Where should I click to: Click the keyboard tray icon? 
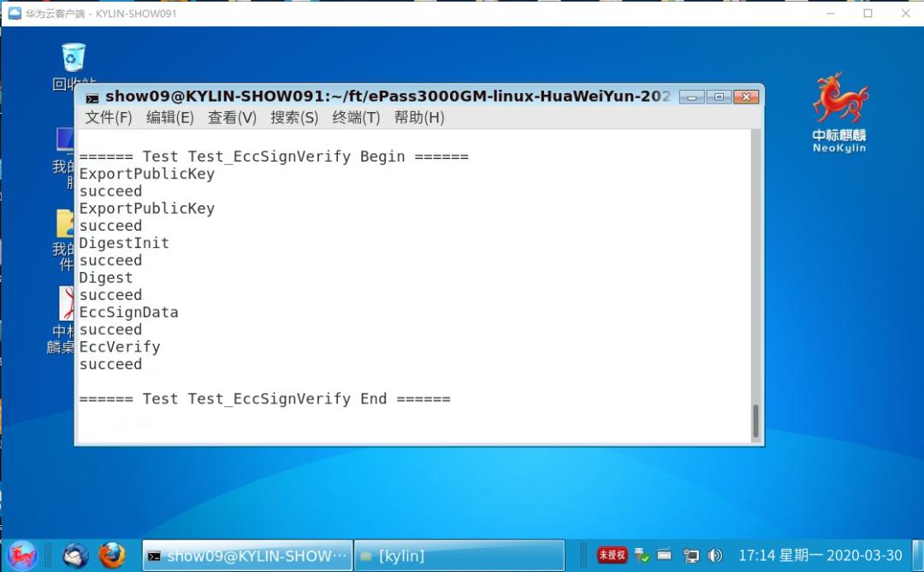665,555
